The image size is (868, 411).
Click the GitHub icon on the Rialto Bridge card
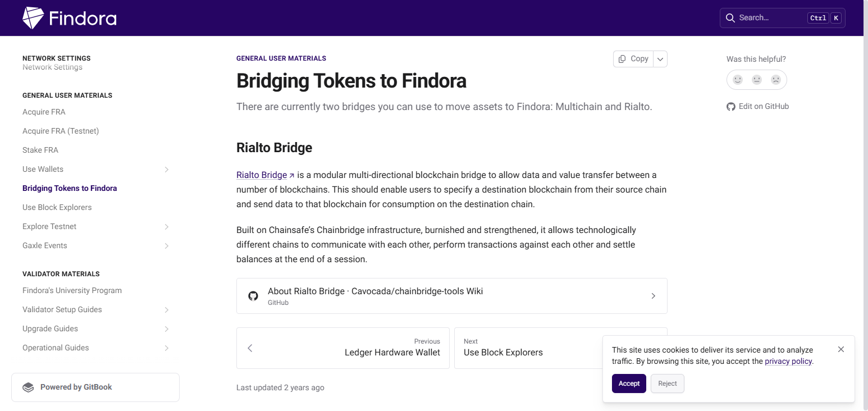pos(253,296)
